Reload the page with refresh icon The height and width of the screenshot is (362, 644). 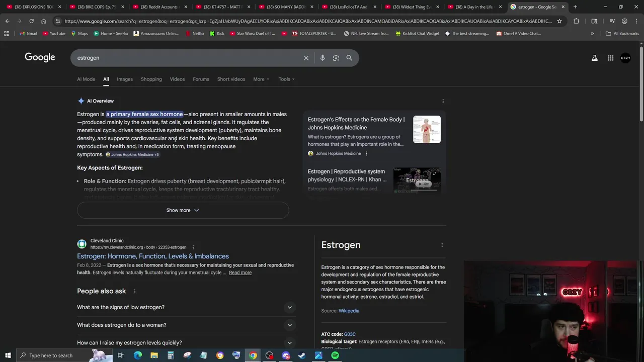tap(31, 21)
